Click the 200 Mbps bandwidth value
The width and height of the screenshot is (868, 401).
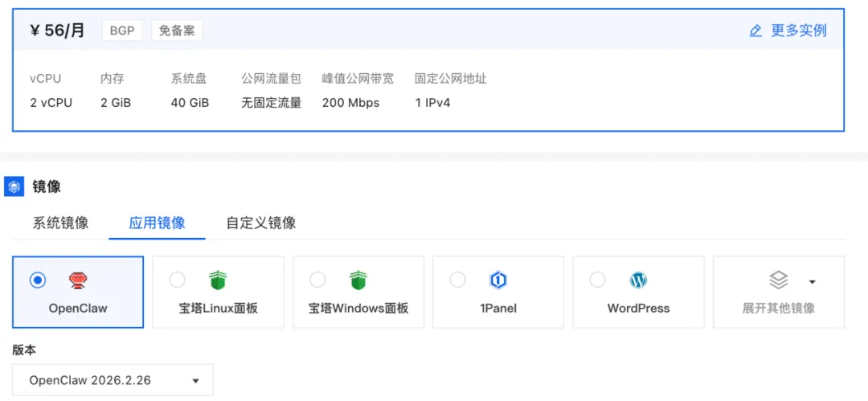351,103
